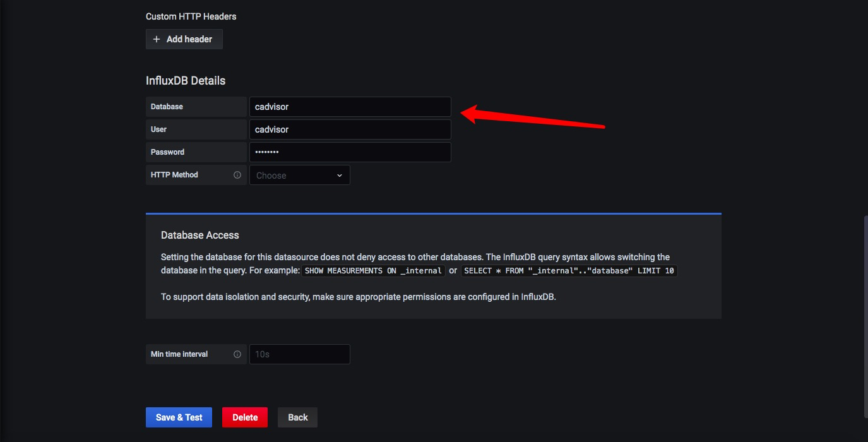Click the data isolation and security sentence
This screenshot has height=442, width=868.
click(x=359, y=297)
